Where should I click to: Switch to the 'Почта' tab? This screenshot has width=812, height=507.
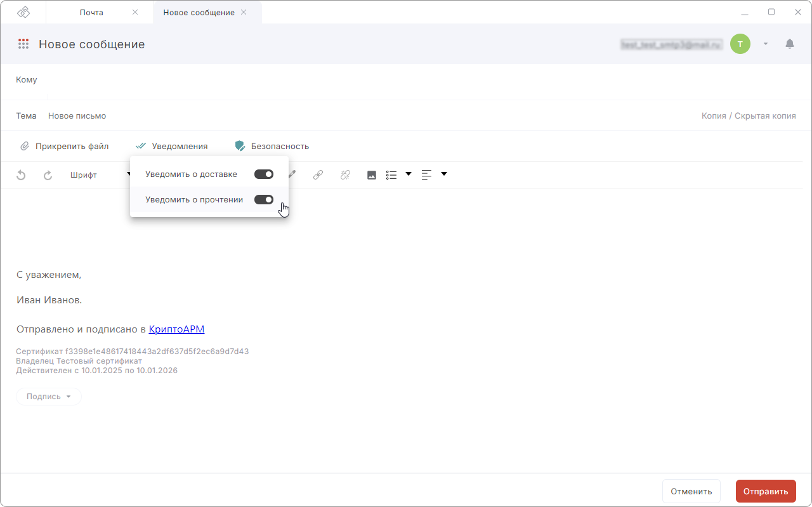pyautogui.click(x=91, y=12)
